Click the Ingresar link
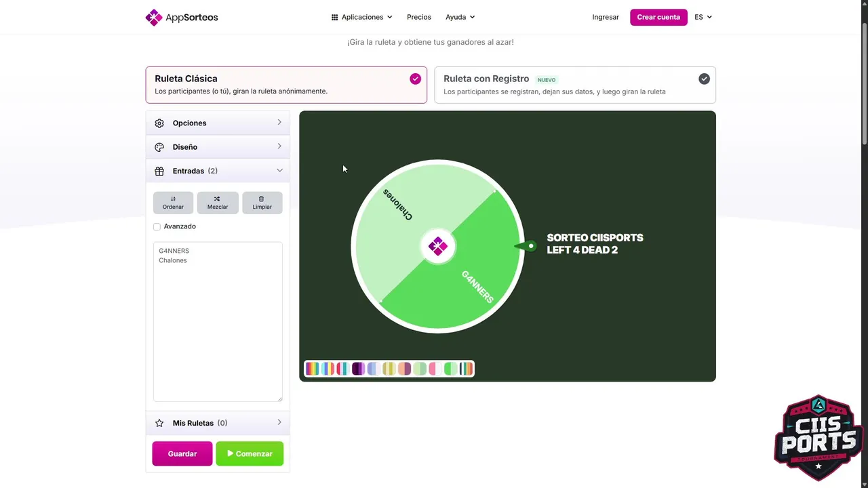The image size is (868, 488). [606, 17]
